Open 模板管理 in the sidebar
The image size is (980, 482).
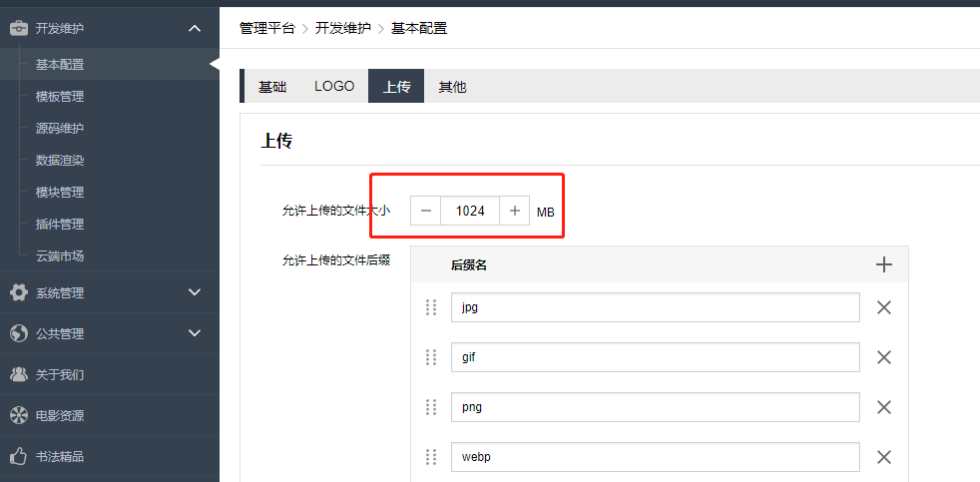point(60,96)
